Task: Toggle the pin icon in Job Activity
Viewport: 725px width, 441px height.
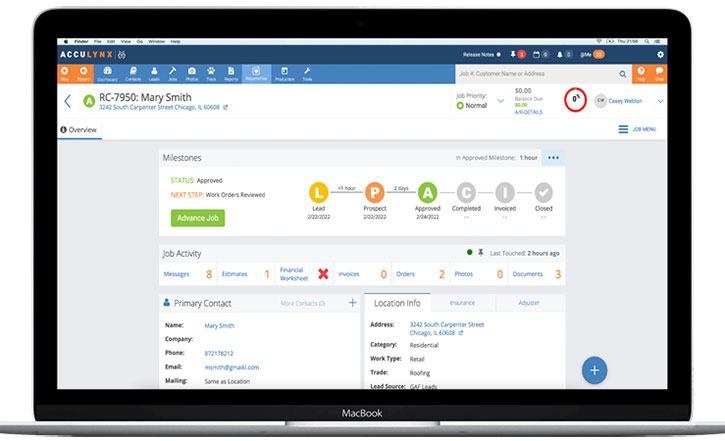Action: 481,253
